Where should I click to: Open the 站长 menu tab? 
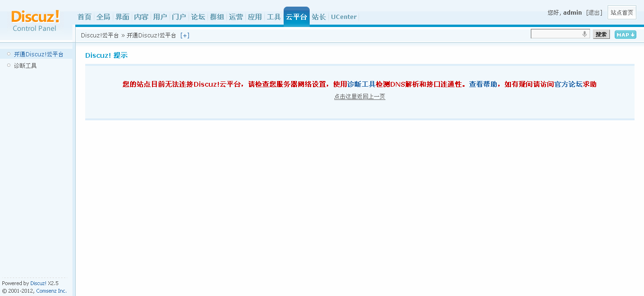319,17
